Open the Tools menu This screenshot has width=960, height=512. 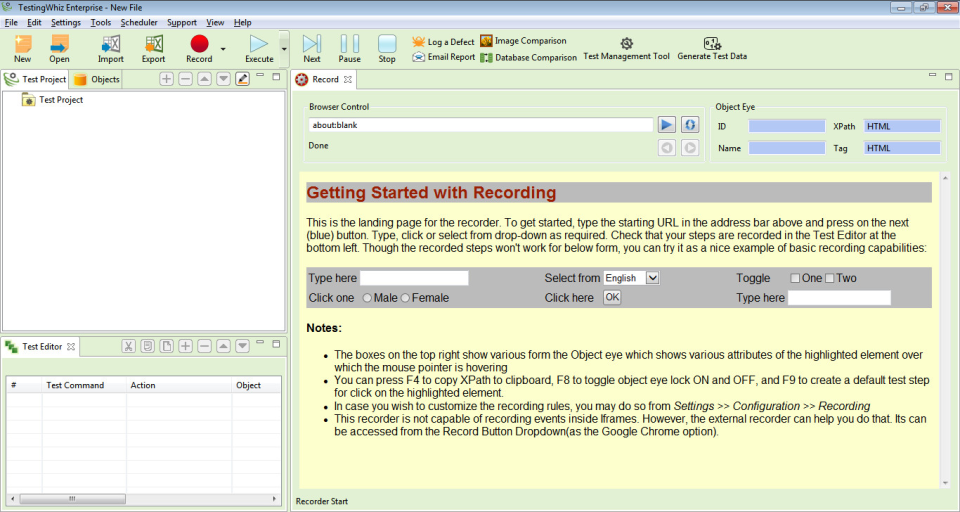coord(100,23)
